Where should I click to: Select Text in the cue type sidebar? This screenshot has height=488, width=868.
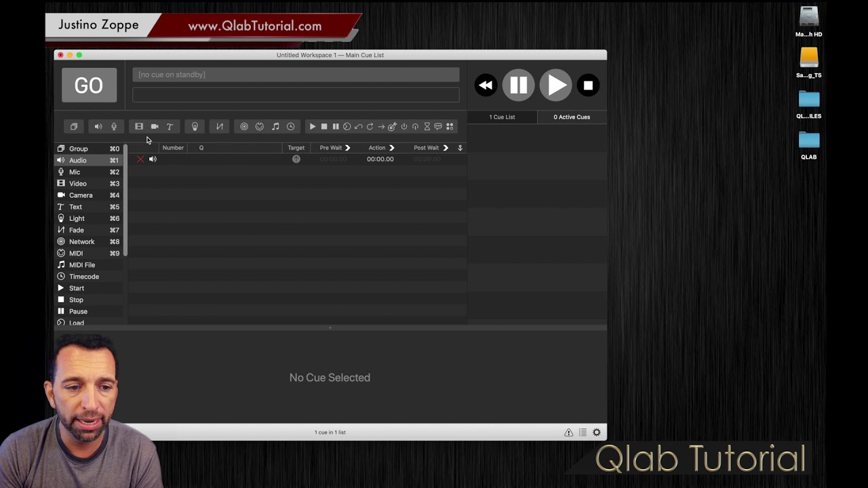pyautogui.click(x=88, y=207)
